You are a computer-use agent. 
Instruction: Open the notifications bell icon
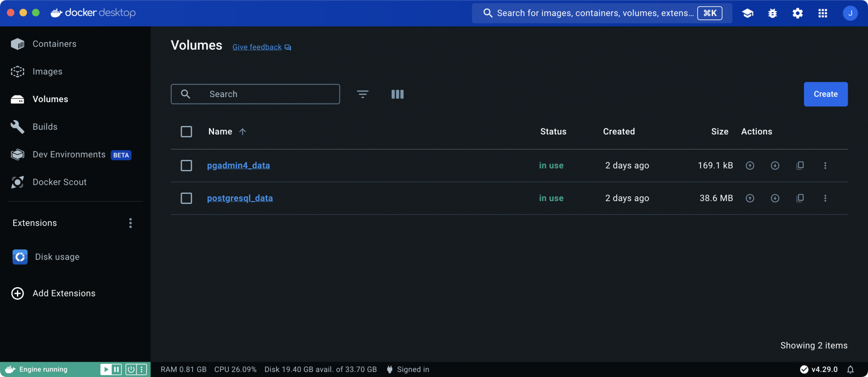[850, 369]
